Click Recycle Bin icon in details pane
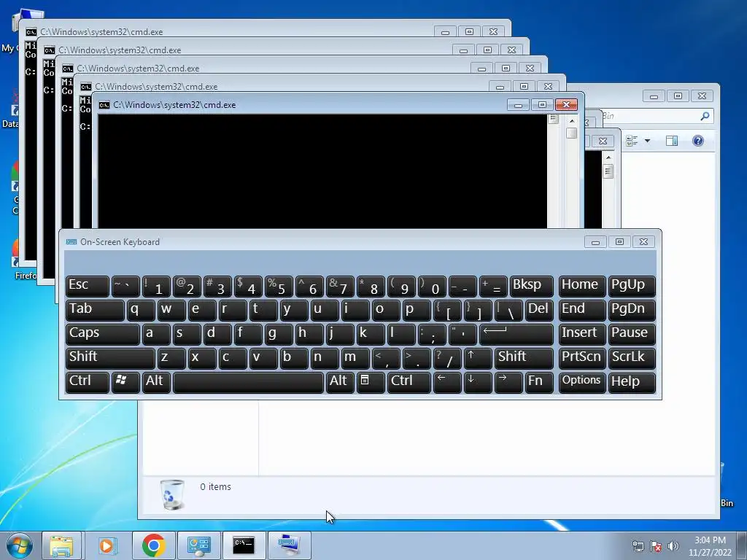The image size is (747, 560). pyautogui.click(x=172, y=494)
